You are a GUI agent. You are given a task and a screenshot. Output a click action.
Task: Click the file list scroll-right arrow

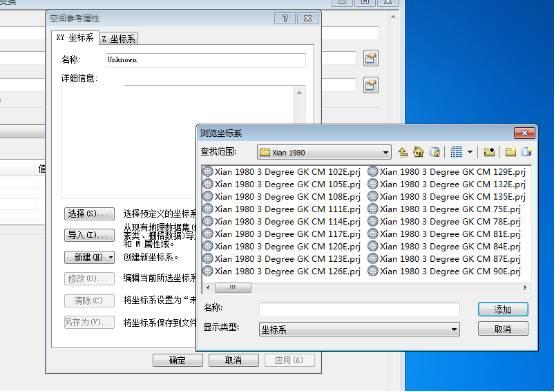(525, 288)
